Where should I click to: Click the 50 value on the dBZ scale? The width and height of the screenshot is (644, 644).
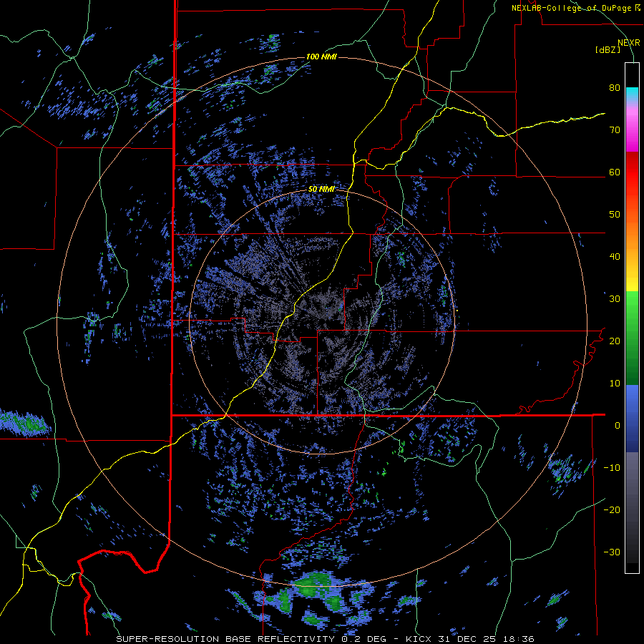tap(615, 215)
